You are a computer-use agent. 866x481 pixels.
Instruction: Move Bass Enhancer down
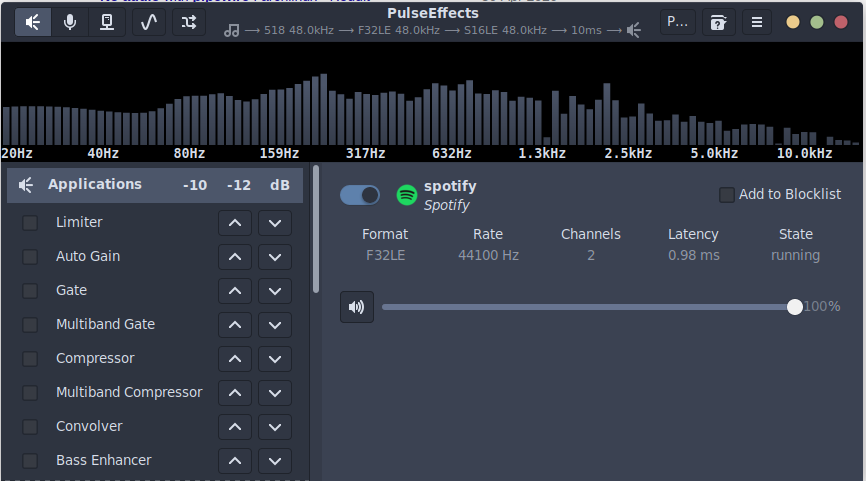click(274, 461)
